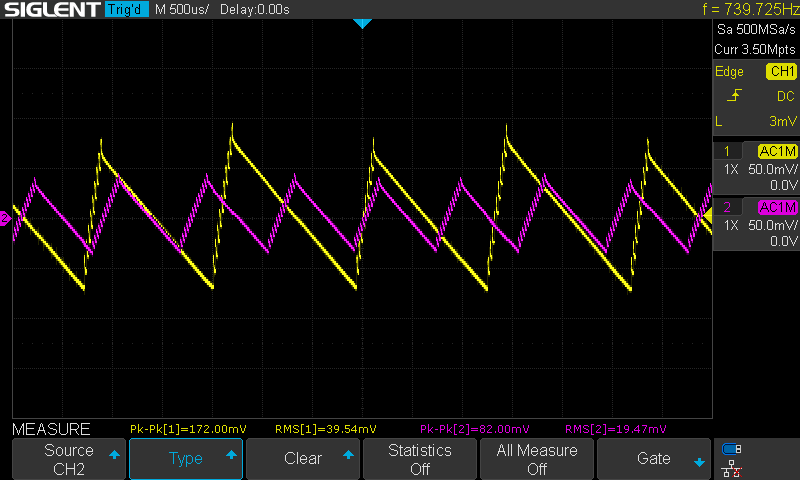Click the CH1 trigger source badge
The width and height of the screenshot is (800, 480).
pos(782,71)
